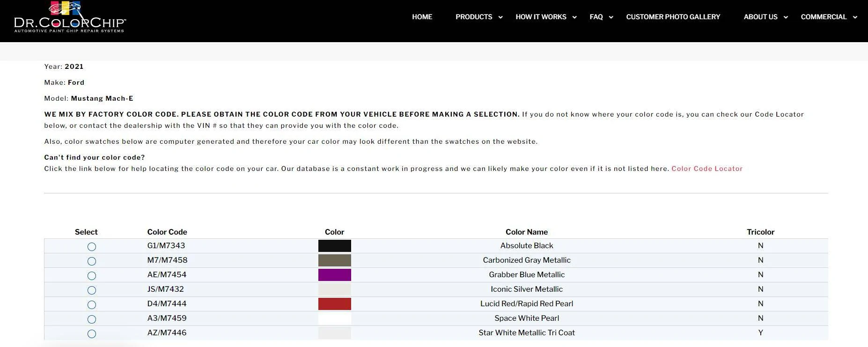Click the Lucid Red color swatch
868x347 pixels.
point(335,304)
